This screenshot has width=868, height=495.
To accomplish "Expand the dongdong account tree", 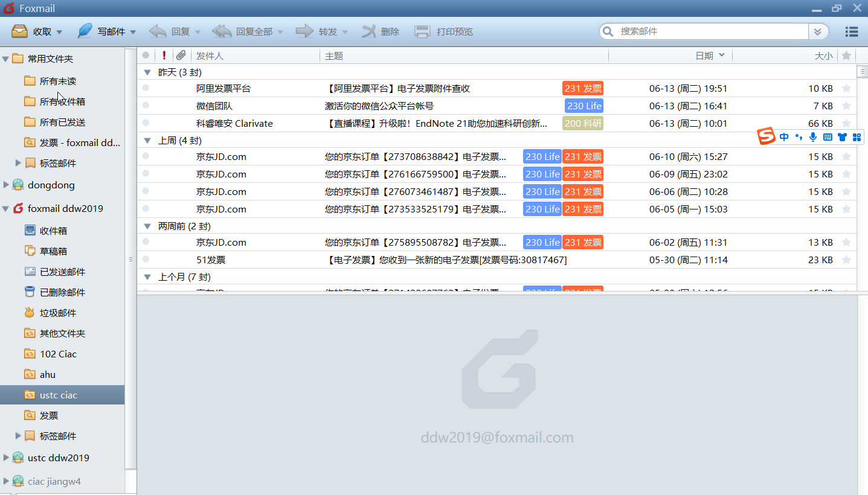I will pos(7,185).
